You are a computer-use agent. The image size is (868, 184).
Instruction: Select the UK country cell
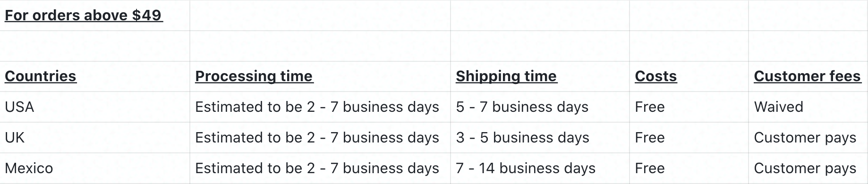[x=94, y=138]
